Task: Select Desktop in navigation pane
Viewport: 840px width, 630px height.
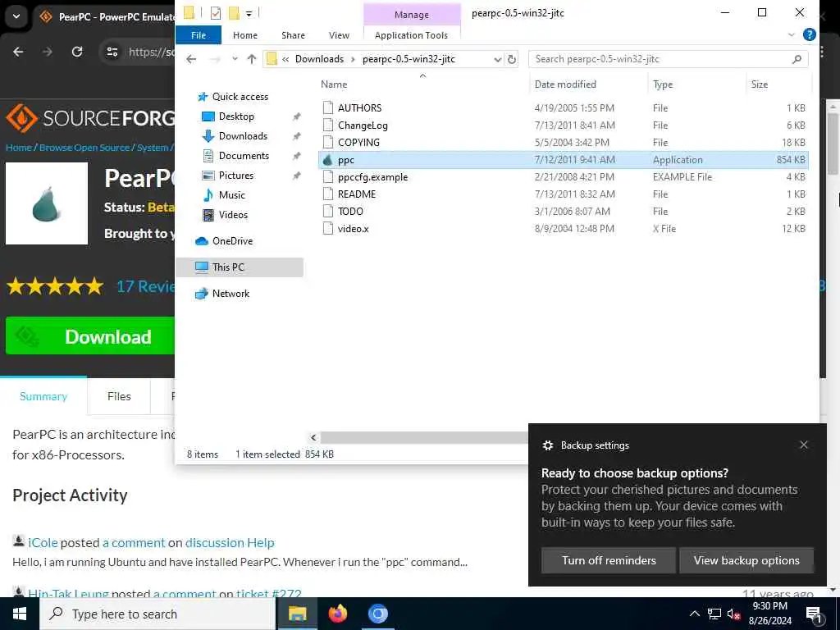Action: [x=236, y=116]
